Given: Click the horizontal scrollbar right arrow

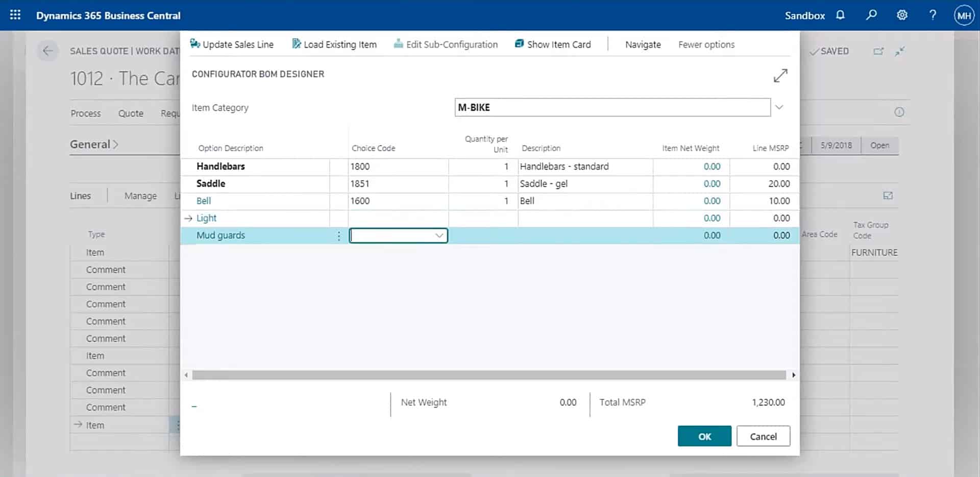Looking at the screenshot, I should point(793,375).
